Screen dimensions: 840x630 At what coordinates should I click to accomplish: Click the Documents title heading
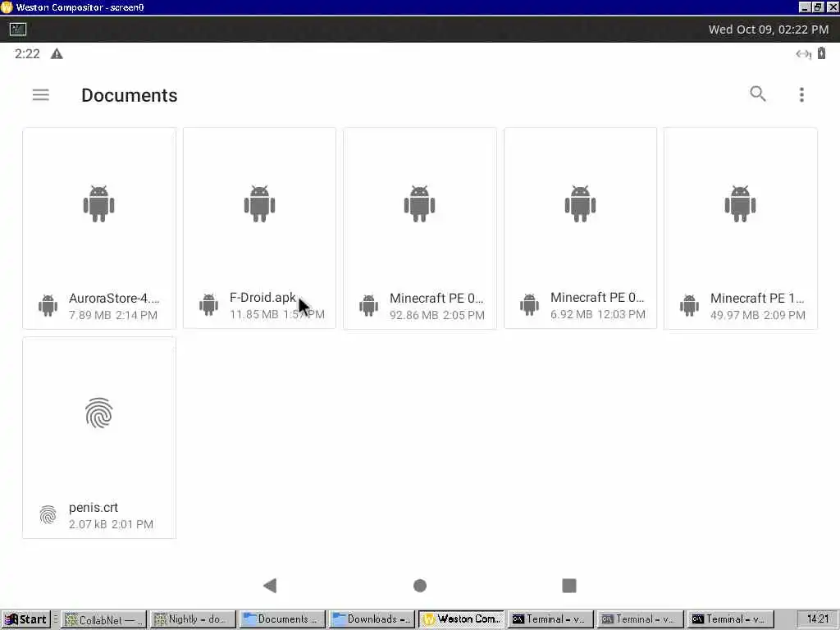click(129, 95)
